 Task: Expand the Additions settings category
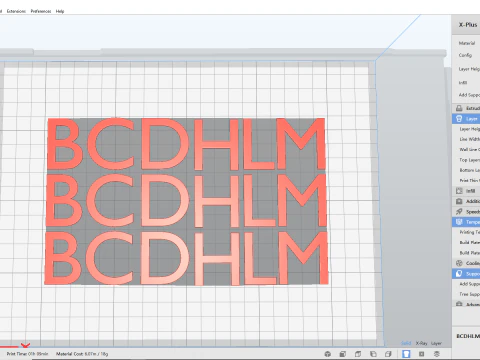point(466,201)
